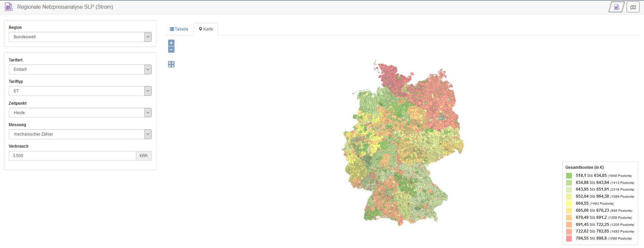Expand the Tarifart dropdown
644x248 pixels.
[80, 69]
